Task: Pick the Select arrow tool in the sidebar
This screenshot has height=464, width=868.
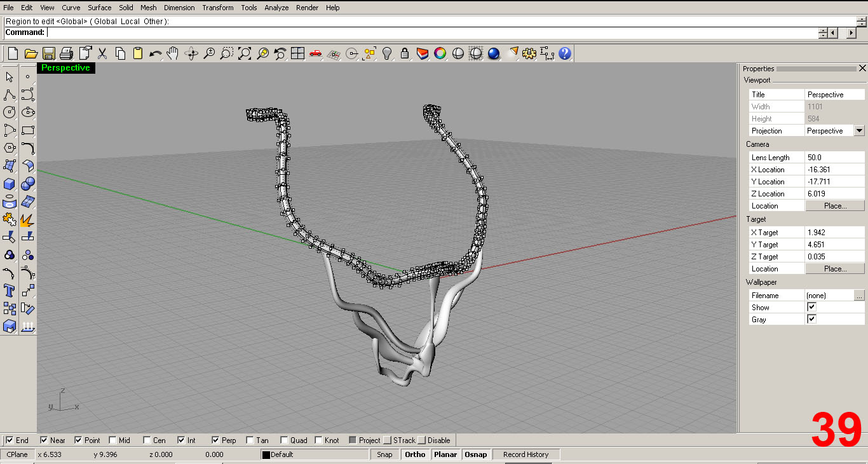Action: coord(10,77)
